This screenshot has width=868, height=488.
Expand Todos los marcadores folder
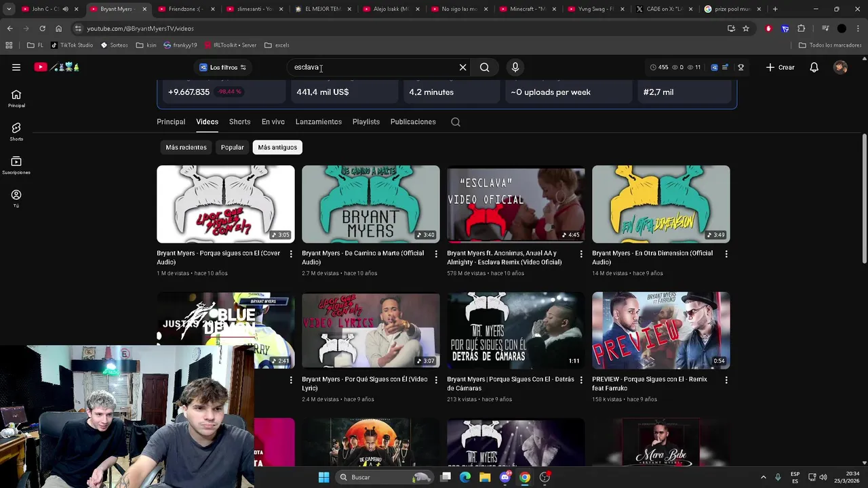[831, 45]
